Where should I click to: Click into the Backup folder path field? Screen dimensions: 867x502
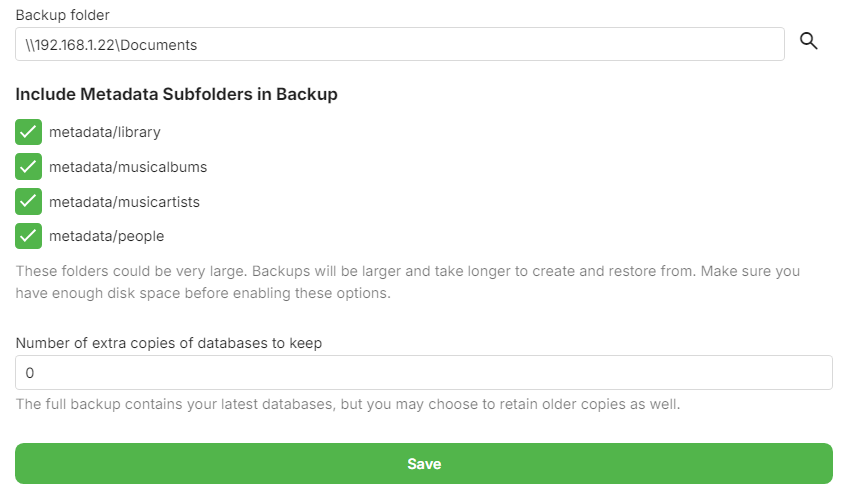(400, 45)
